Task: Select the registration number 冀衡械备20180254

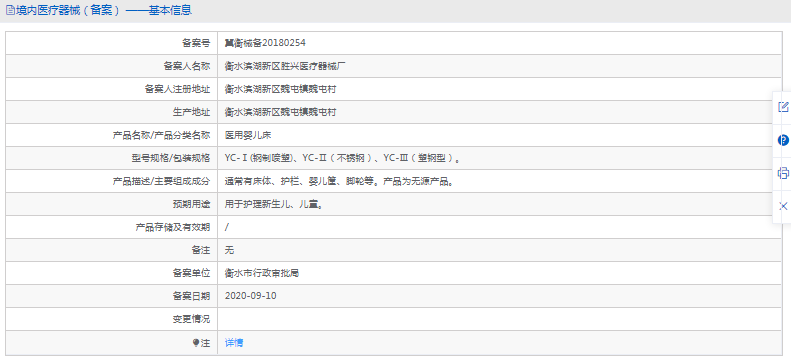Action: 265,43
